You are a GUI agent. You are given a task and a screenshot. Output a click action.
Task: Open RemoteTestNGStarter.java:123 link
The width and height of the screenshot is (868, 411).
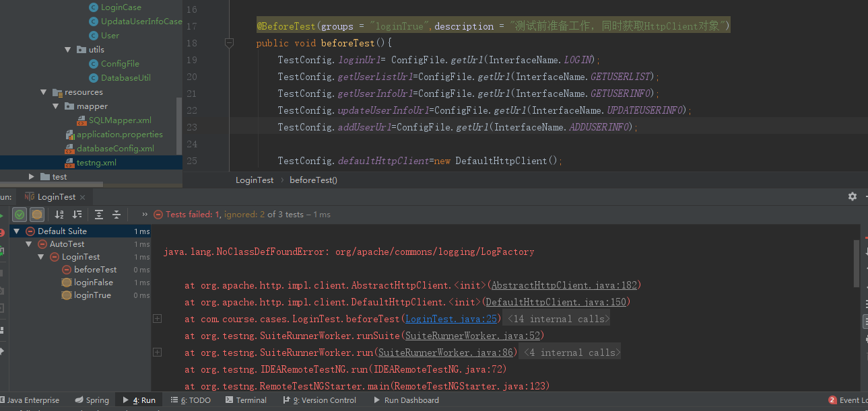pos(469,386)
